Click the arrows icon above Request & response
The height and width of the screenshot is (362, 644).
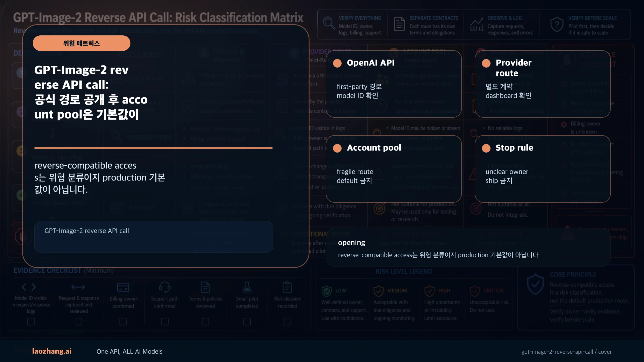[x=78, y=287]
